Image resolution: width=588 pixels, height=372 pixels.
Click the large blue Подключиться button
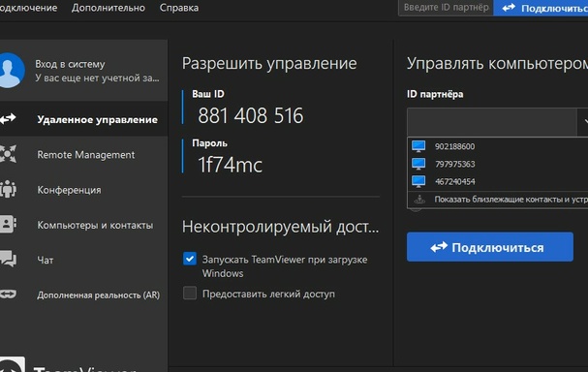coord(490,247)
